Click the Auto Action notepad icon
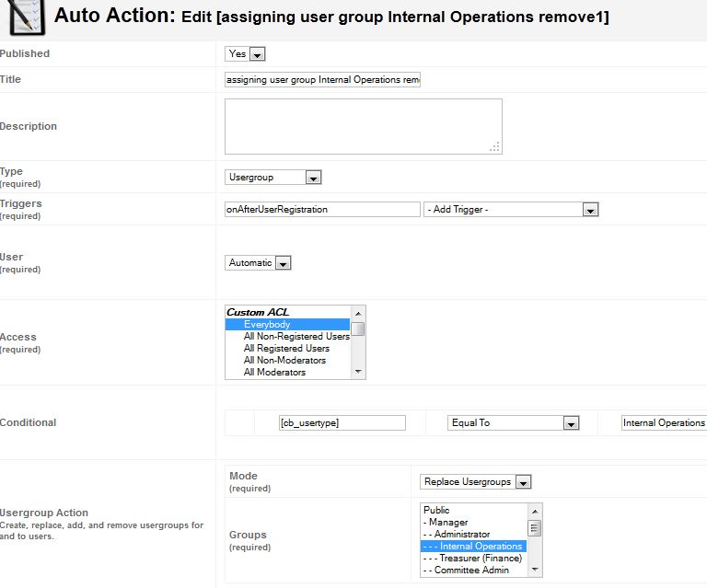This screenshot has width=707, height=588. click(x=26, y=17)
